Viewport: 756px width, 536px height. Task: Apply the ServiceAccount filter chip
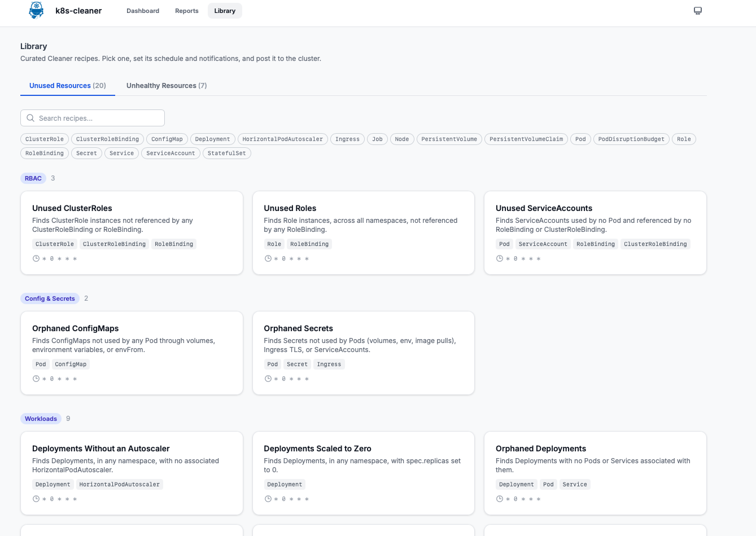coord(171,153)
